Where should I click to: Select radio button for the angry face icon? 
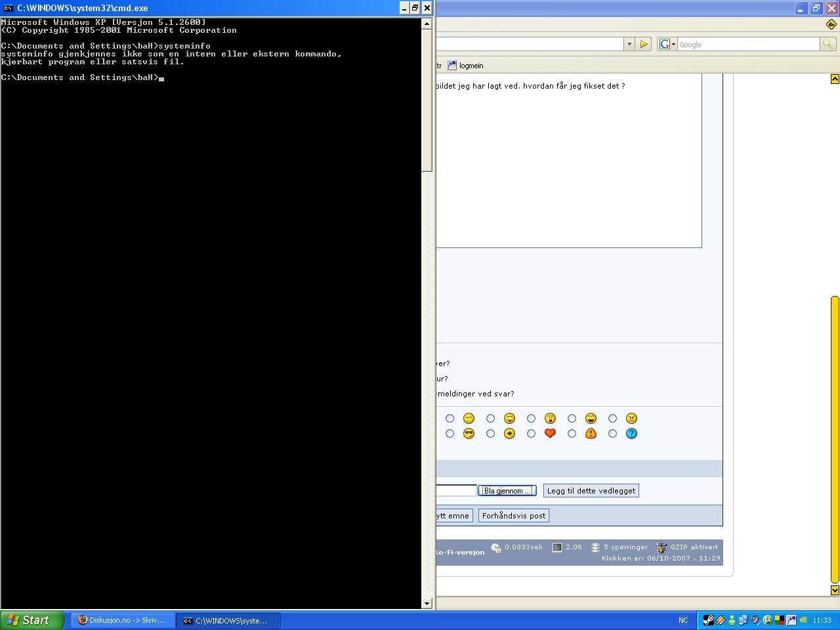click(x=612, y=418)
